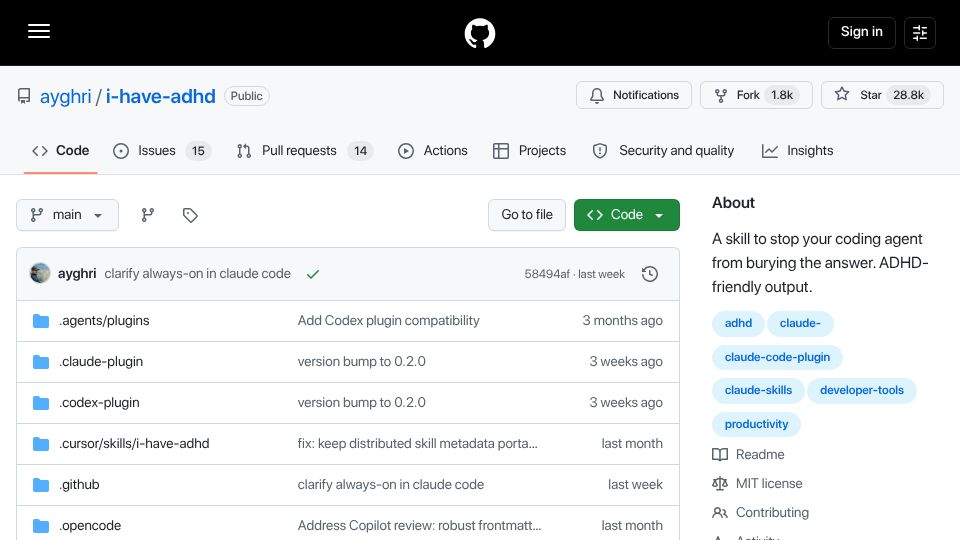Viewport: 960px width, 540px height.
Task: Open commit hash 58494af
Action: coord(547,274)
